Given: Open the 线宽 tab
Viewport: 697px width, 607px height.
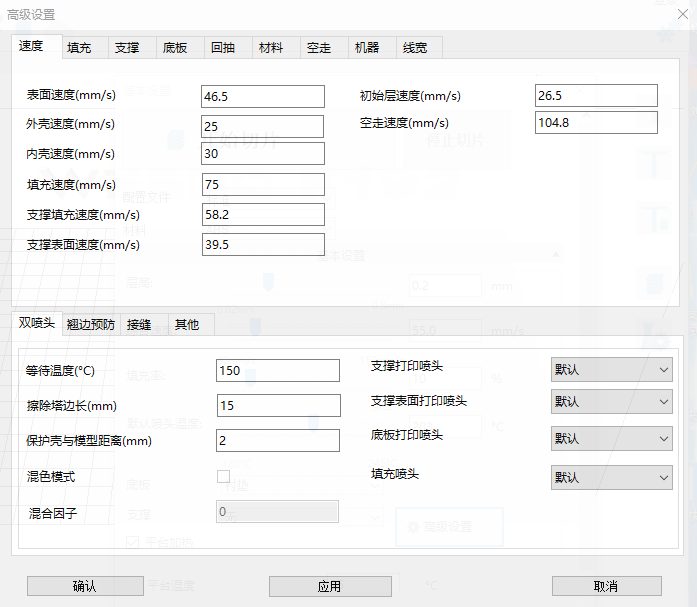Looking at the screenshot, I should point(415,47).
